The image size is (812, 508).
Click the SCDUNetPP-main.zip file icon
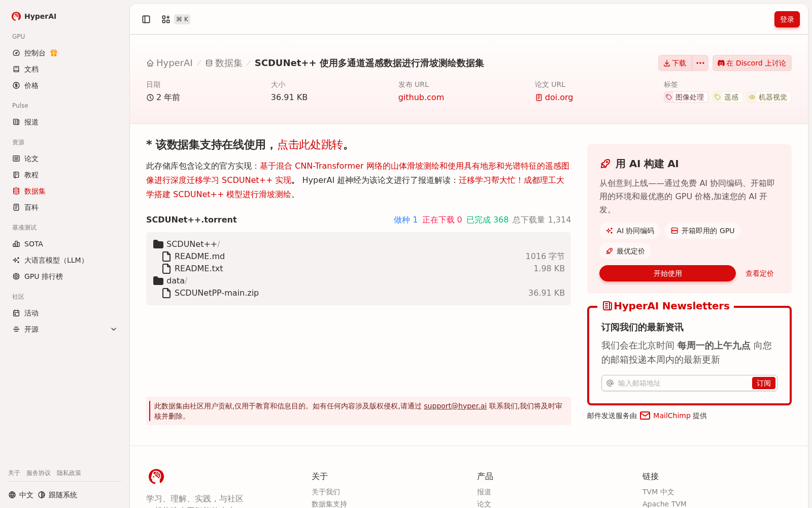click(166, 293)
